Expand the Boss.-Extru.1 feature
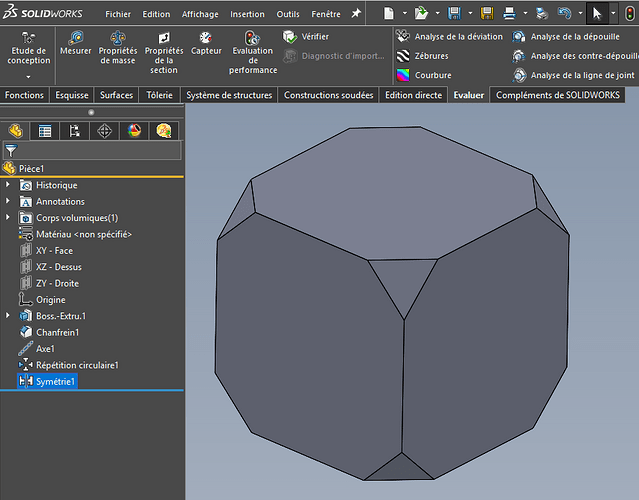The image size is (639, 500). tap(7, 315)
